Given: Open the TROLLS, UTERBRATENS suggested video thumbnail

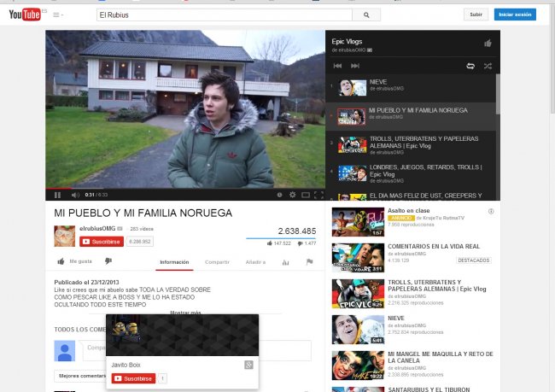Looking at the screenshot, I should pos(358,294).
